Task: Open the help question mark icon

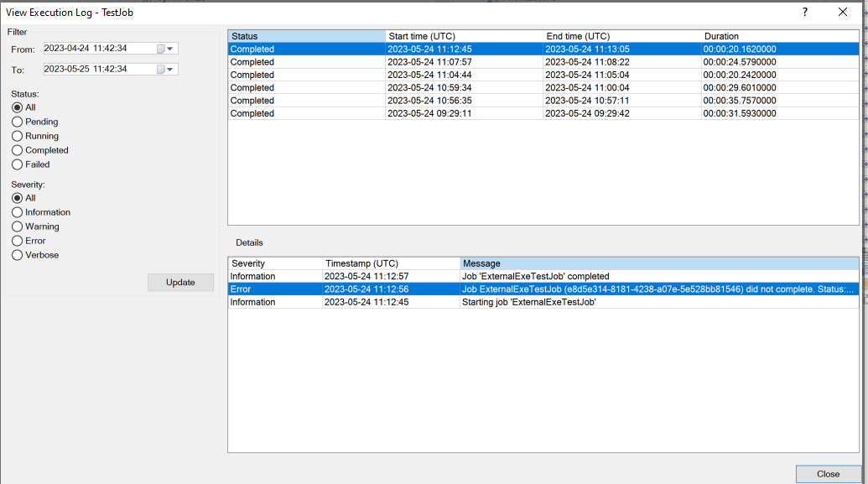Action: tap(805, 13)
